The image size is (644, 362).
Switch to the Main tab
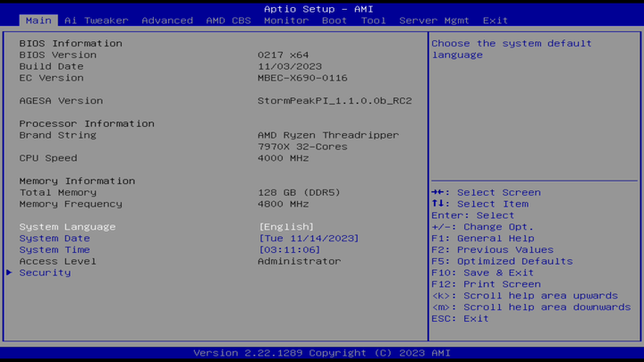(x=38, y=21)
